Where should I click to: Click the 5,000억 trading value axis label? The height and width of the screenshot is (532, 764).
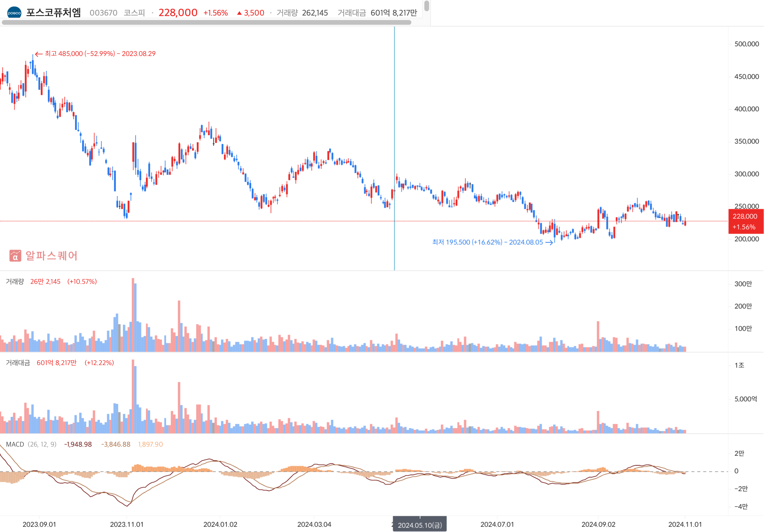click(746, 399)
